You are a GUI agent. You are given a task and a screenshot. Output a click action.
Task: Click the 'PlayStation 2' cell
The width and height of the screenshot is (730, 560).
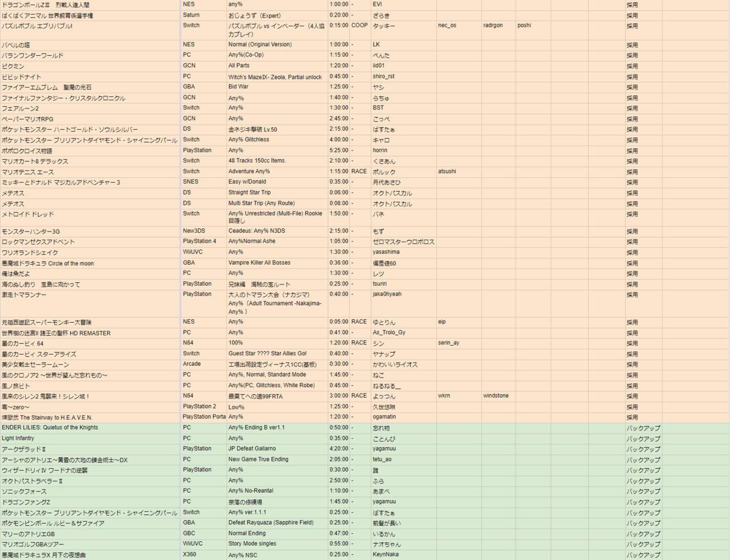[203, 407]
